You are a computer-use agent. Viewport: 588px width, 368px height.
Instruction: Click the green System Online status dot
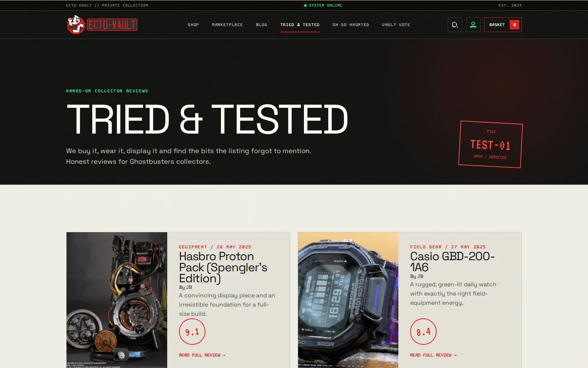(x=305, y=6)
